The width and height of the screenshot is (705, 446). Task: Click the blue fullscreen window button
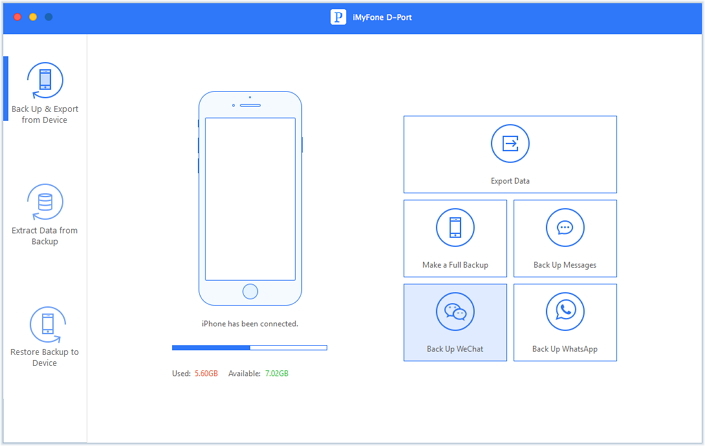49,17
